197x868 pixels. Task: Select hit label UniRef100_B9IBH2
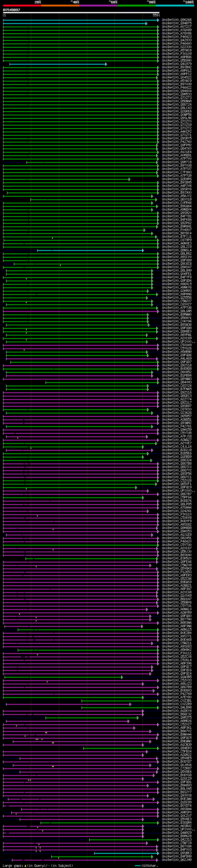[x=176, y=67]
